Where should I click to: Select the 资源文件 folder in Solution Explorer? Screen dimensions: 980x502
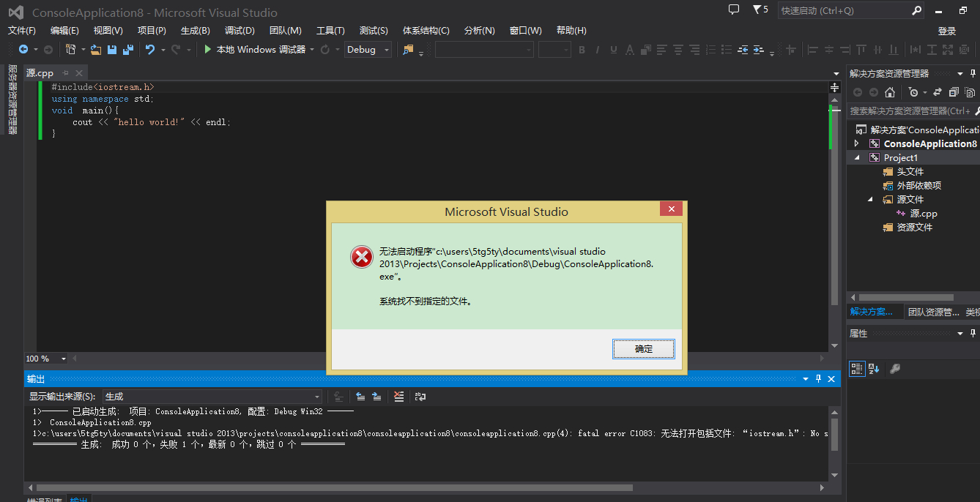click(915, 228)
